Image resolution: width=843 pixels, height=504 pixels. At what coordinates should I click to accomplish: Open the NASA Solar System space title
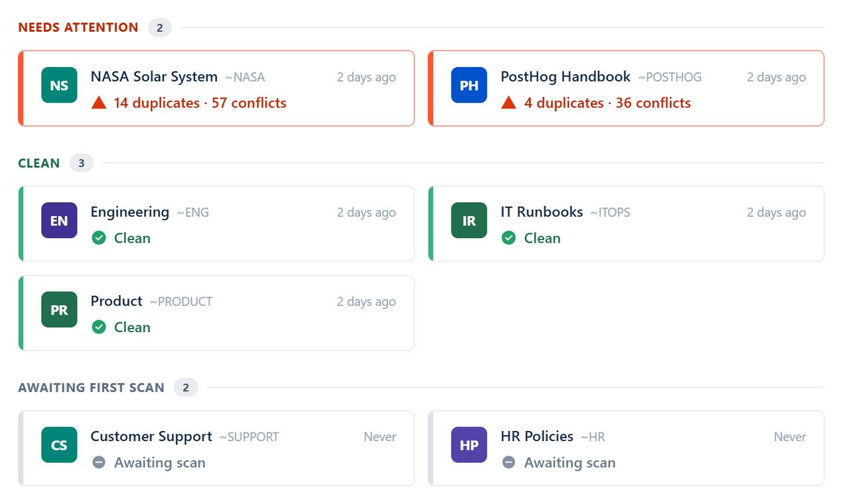154,76
